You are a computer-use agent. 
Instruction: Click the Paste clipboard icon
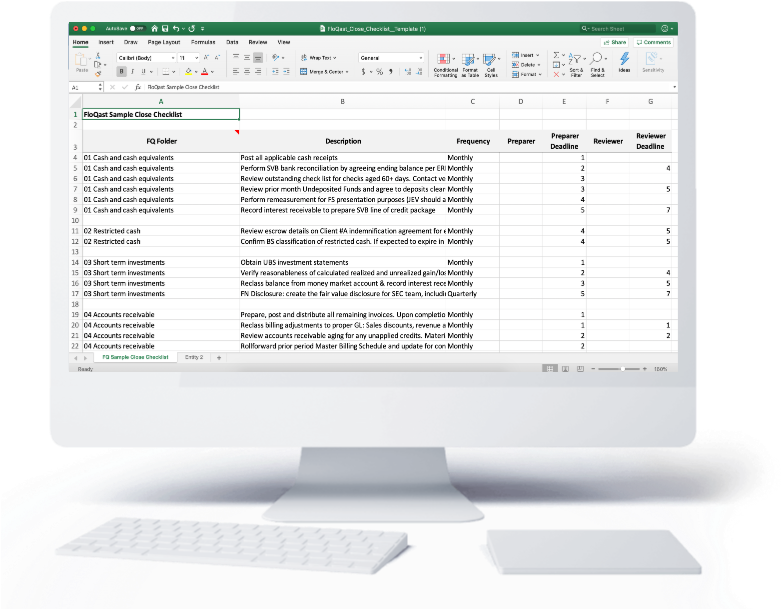coord(81,60)
